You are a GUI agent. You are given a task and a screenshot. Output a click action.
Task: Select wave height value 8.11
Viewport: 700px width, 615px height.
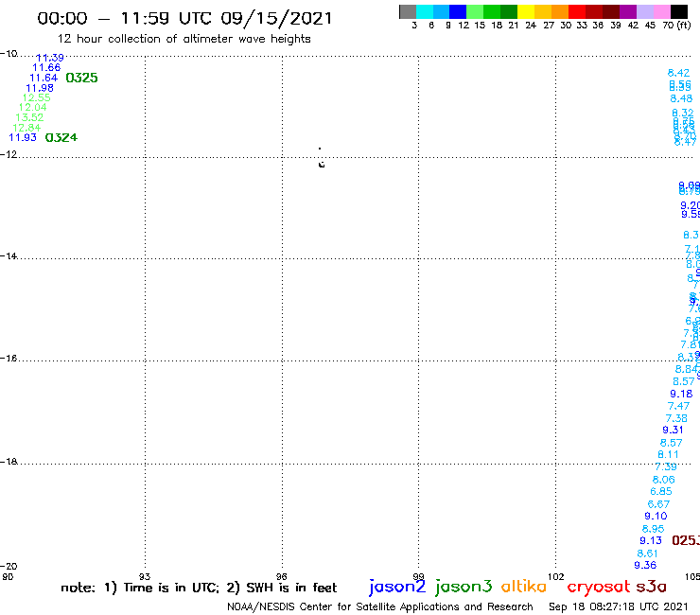coord(668,455)
